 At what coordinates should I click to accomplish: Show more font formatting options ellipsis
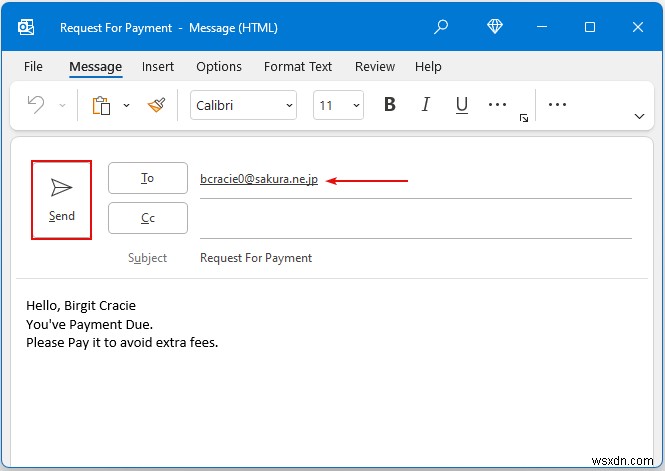point(497,104)
